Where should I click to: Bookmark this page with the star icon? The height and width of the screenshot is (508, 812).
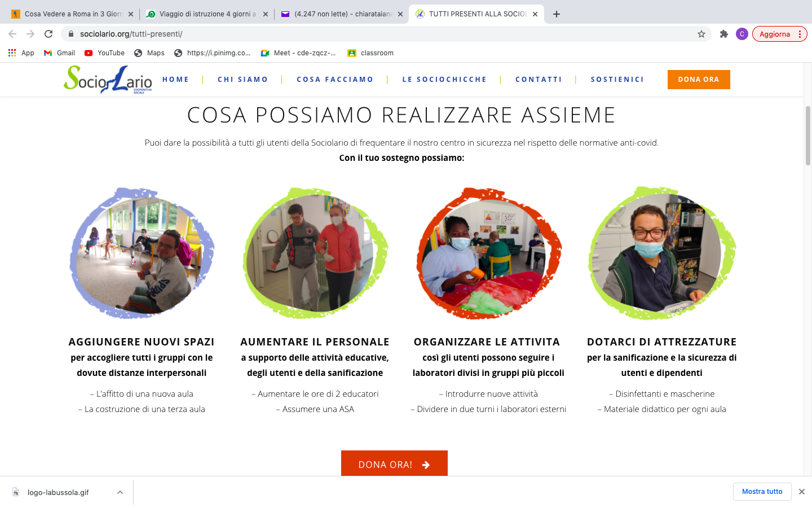point(701,34)
